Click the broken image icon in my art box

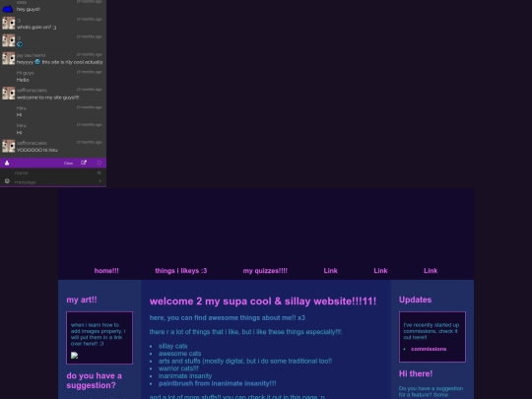coord(74,356)
